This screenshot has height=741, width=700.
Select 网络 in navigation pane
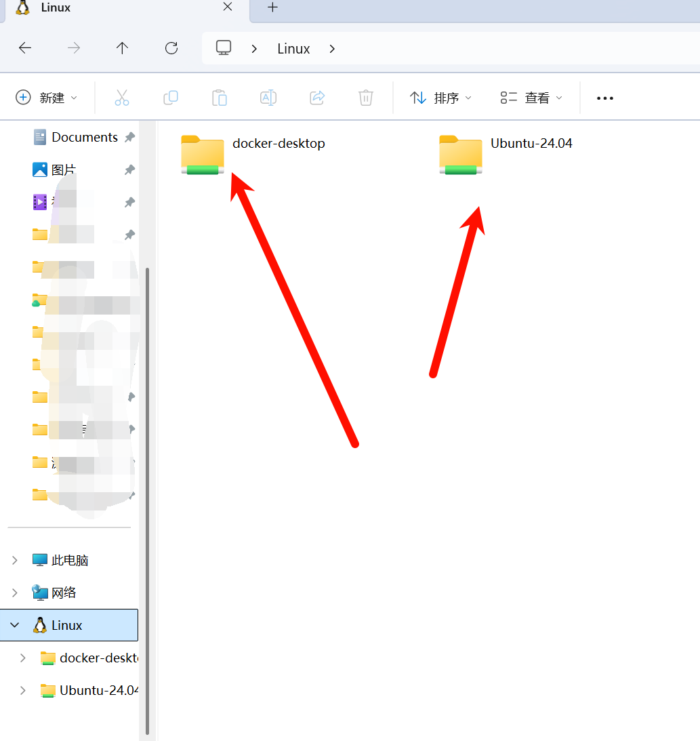(x=54, y=593)
